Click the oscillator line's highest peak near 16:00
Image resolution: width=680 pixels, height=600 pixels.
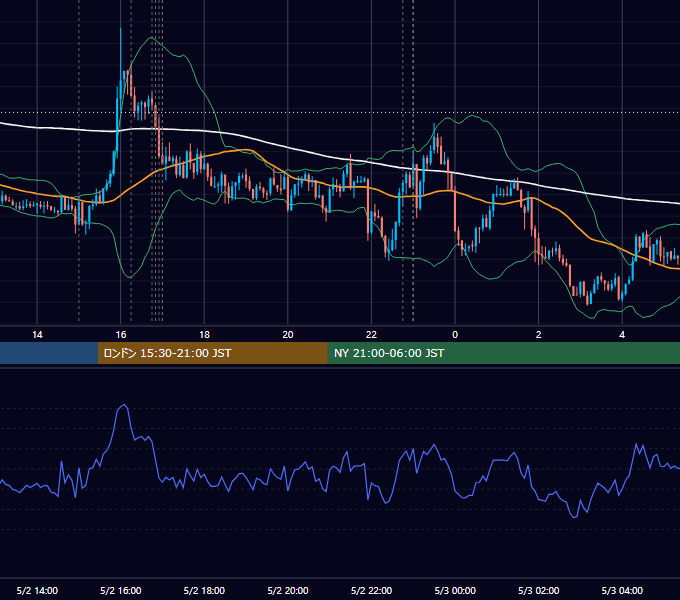point(124,405)
